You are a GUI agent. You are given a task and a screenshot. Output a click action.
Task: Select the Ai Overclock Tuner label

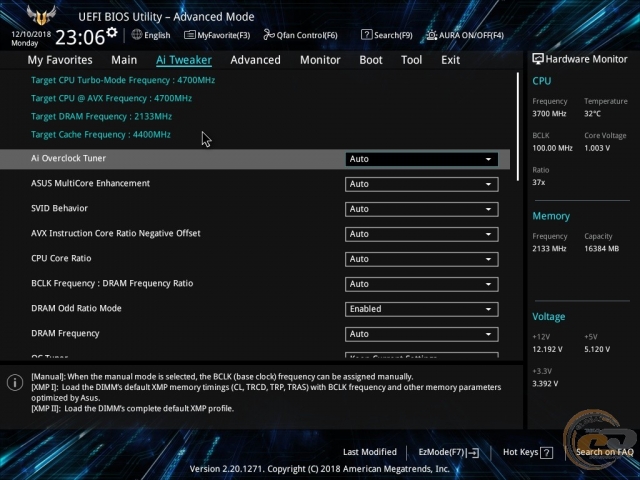68,158
